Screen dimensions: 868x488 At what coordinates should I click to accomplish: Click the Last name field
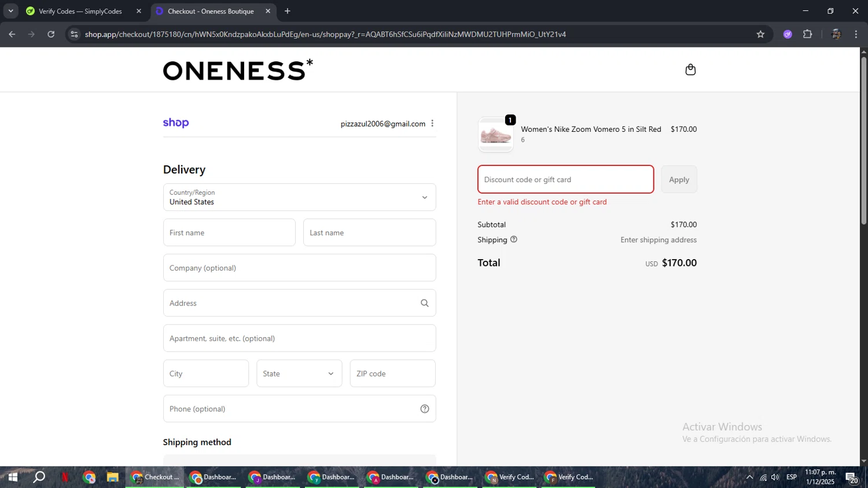coord(369,232)
